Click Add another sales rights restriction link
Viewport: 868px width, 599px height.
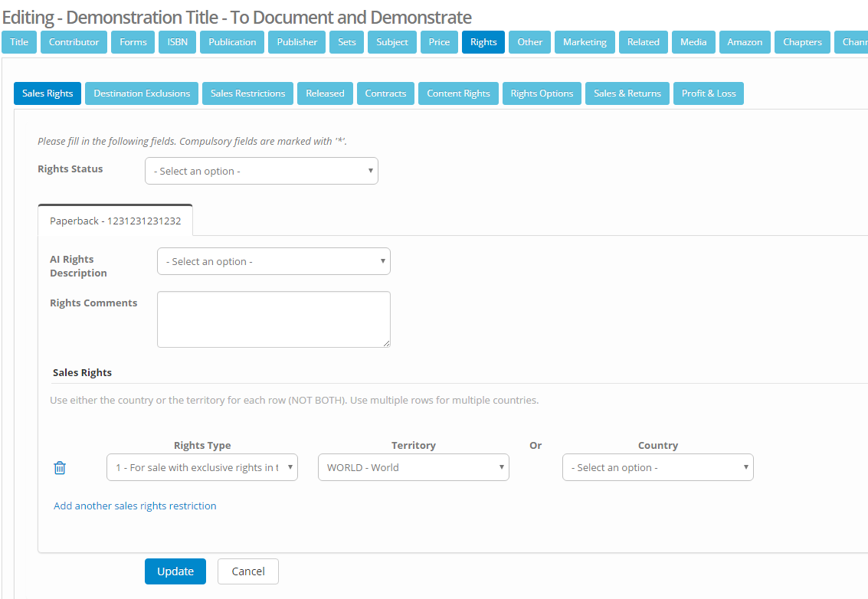135,506
